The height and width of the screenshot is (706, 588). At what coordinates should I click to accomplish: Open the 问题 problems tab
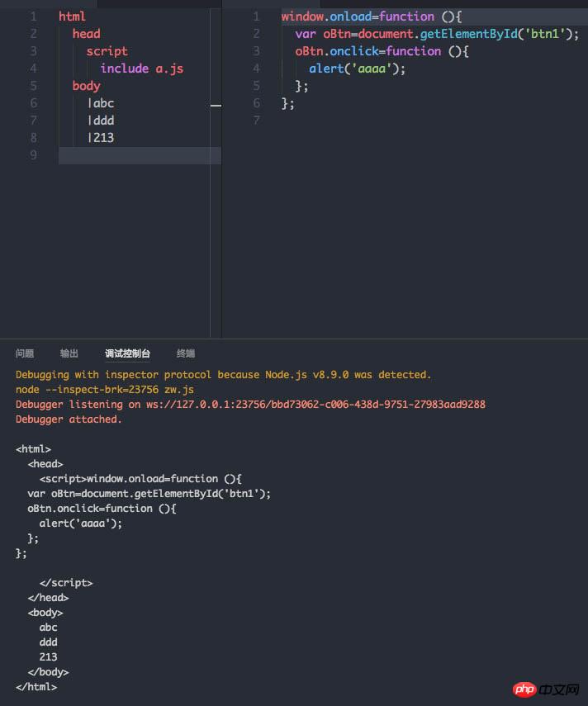[25, 353]
